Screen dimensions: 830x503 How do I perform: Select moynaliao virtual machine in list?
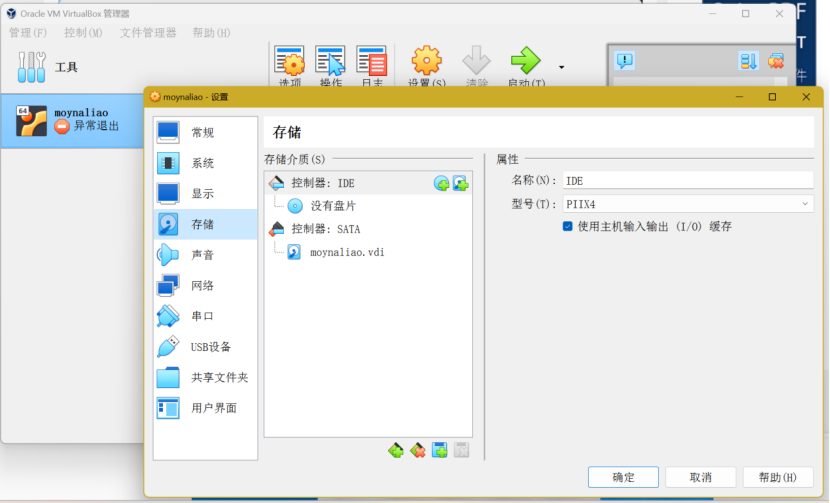(72, 121)
